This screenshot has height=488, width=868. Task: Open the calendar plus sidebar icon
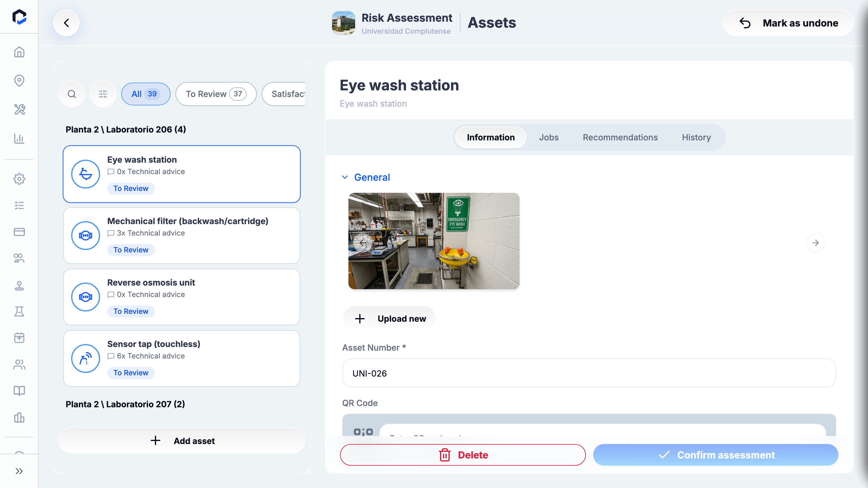(19, 337)
